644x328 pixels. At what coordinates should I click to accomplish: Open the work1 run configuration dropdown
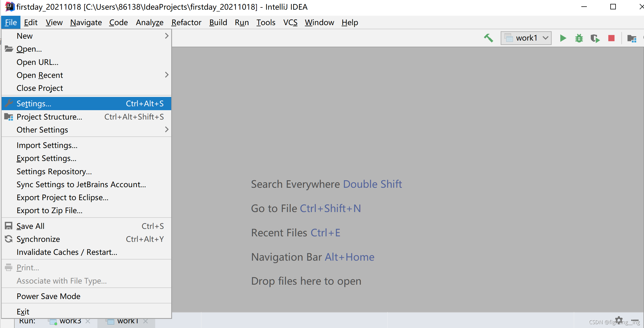point(526,38)
